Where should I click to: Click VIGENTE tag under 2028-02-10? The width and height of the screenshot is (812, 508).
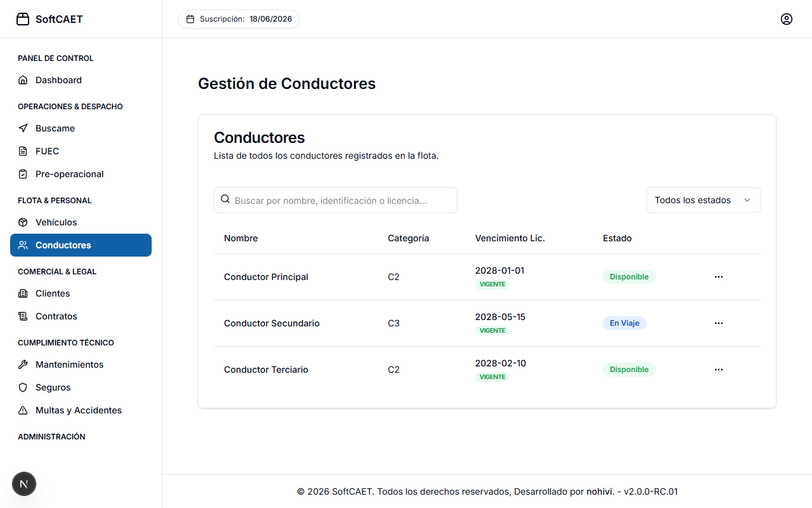click(x=492, y=377)
